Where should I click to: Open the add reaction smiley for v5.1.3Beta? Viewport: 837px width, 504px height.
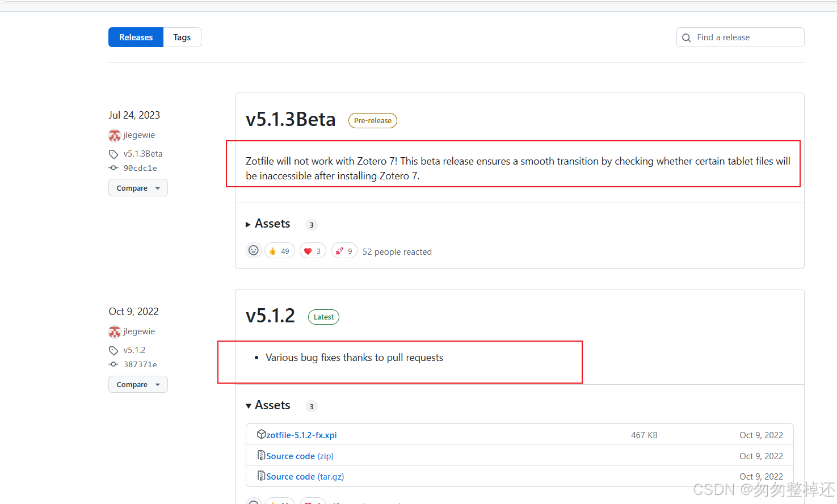pos(254,250)
